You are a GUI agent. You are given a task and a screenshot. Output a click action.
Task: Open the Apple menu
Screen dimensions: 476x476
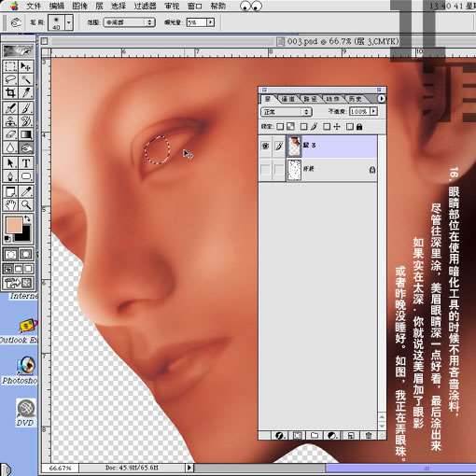point(13,6)
